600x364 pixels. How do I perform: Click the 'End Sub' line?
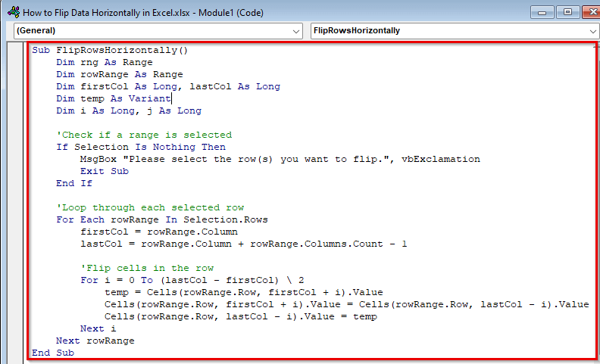53,353
